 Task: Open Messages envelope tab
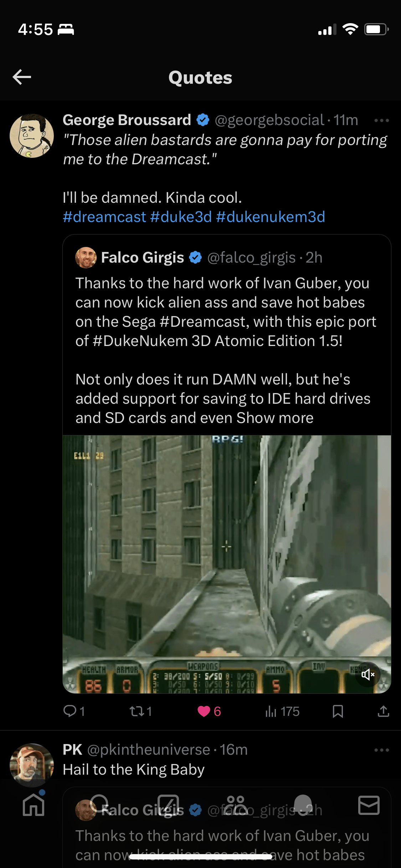pyautogui.click(x=369, y=805)
